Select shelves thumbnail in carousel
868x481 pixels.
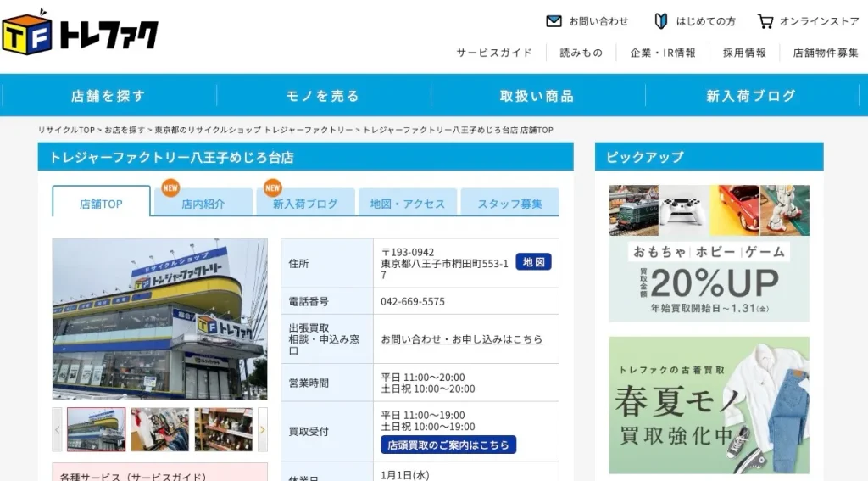224,429
